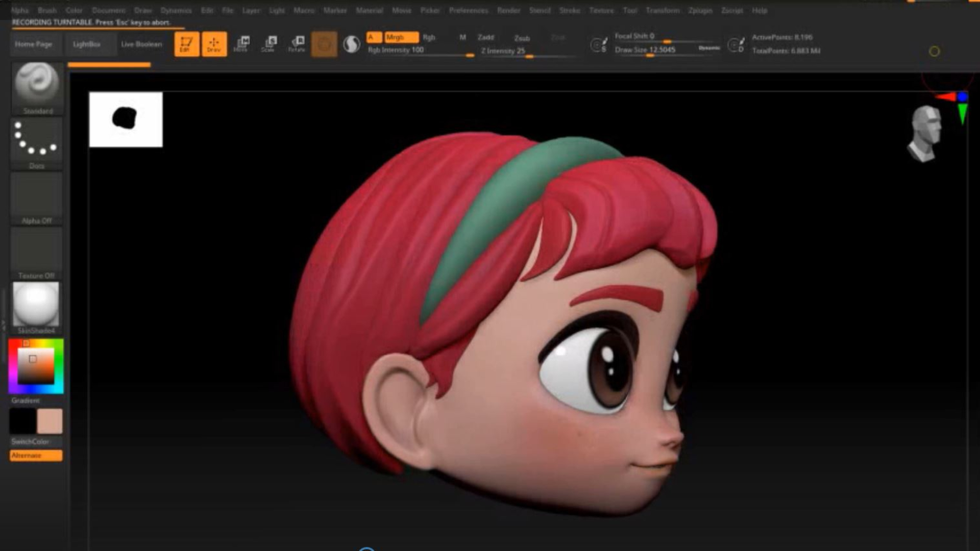Open the SkinShade4 material picker
Image resolution: width=980 pixels, height=551 pixels.
point(36,305)
